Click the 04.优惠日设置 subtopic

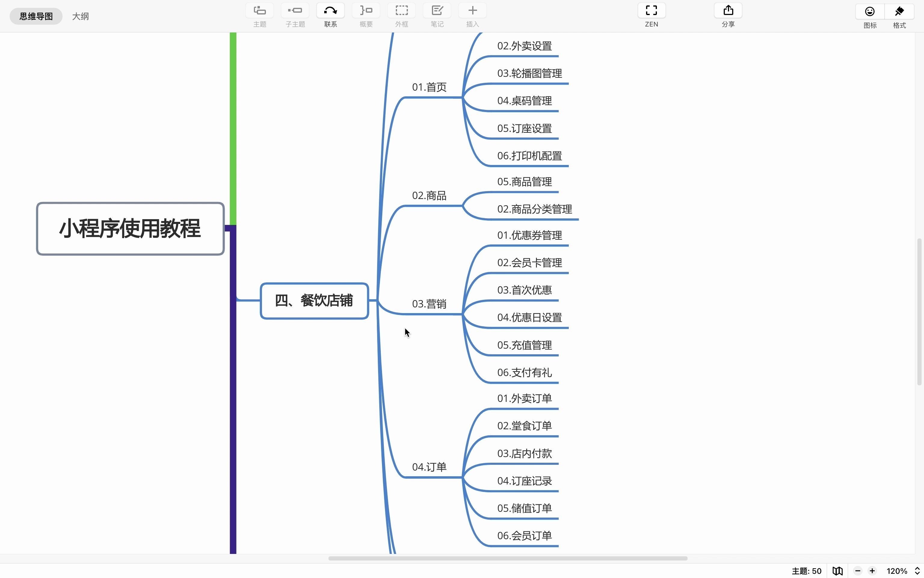coord(529,318)
